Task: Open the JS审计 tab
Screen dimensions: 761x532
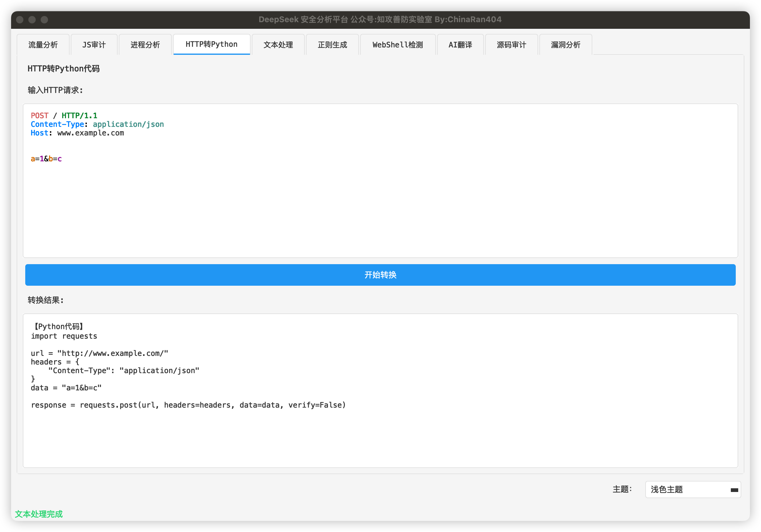Action: click(94, 45)
